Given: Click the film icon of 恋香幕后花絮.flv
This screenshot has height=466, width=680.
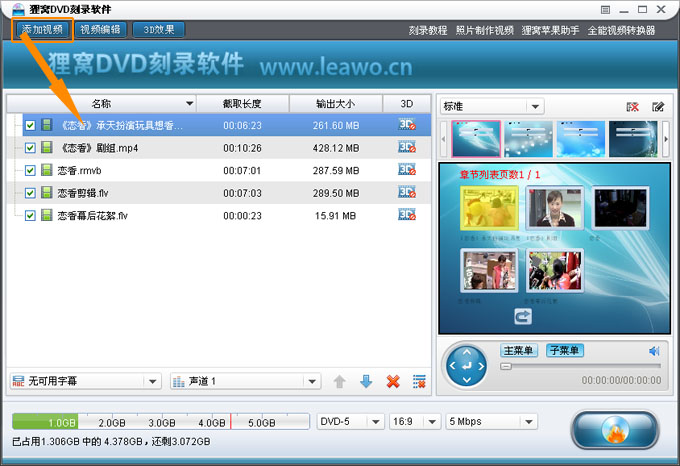Looking at the screenshot, I should [46, 215].
